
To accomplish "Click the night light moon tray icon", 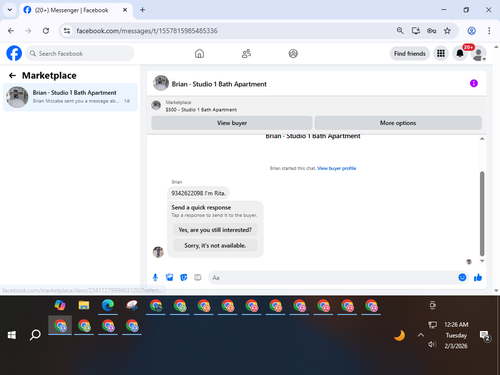I will point(399,335).
